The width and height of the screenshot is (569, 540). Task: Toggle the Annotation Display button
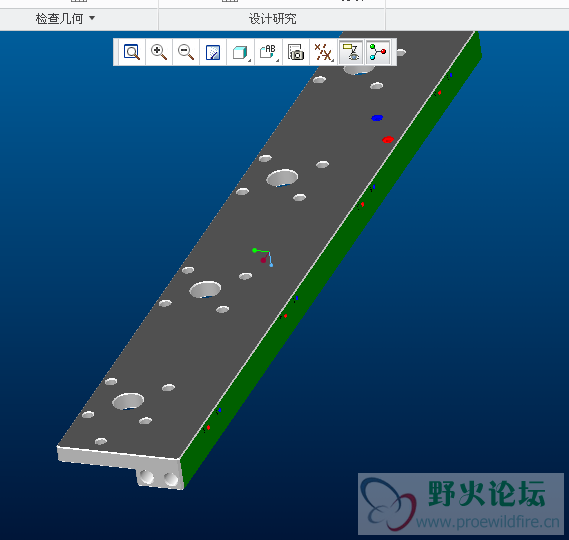coord(351,52)
